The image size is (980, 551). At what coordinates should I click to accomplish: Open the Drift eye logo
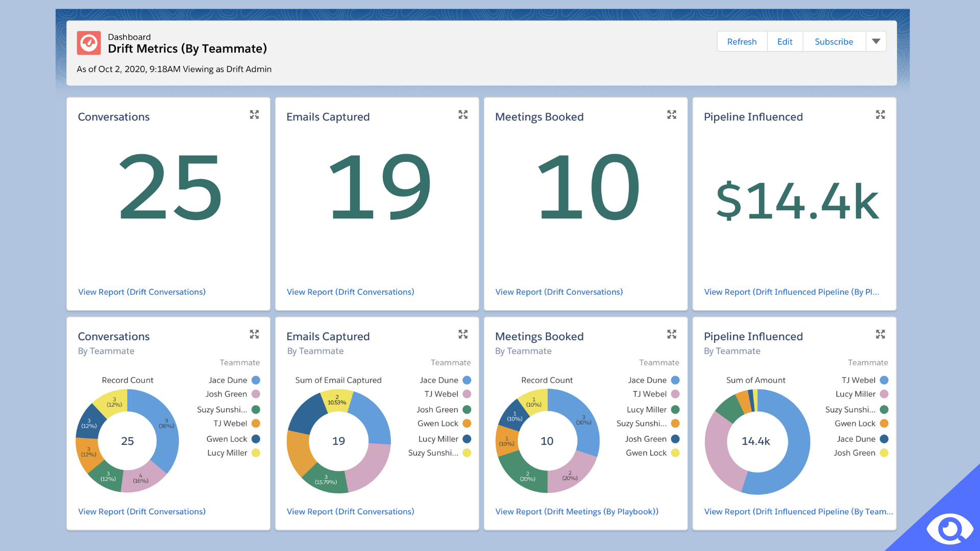coord(949,529)
